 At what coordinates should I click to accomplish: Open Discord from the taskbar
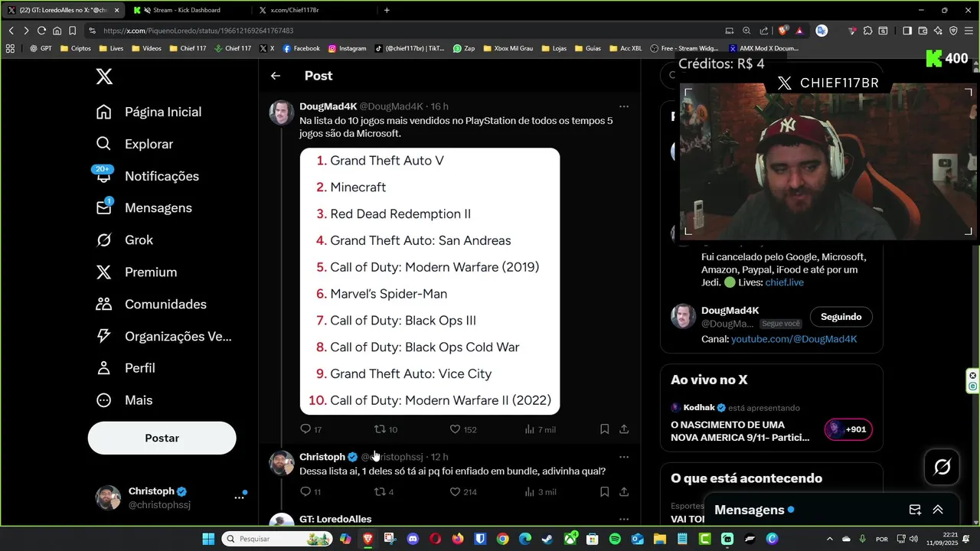pyautogui.click(x=413, y=539)
